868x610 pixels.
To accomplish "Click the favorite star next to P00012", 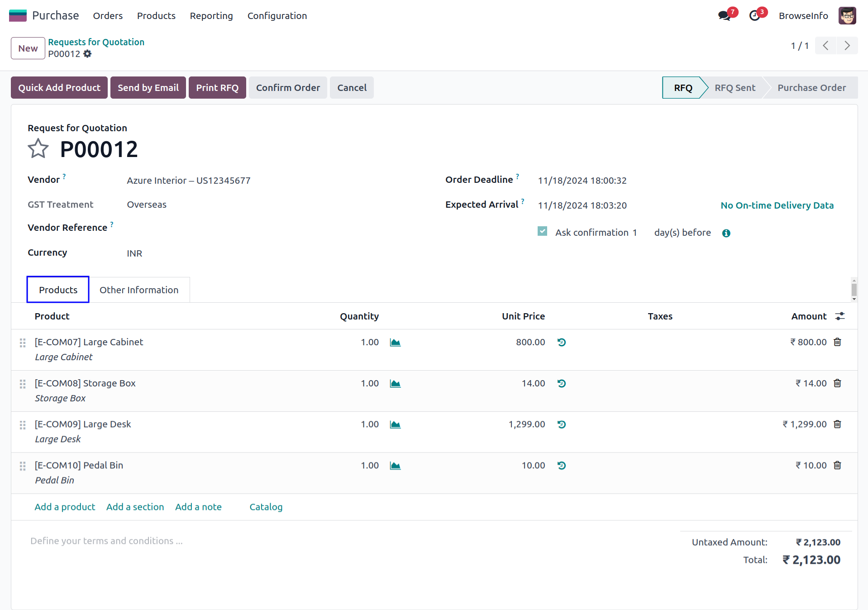I will click(38, 149).
